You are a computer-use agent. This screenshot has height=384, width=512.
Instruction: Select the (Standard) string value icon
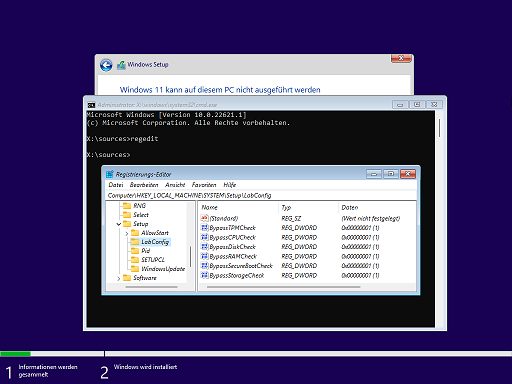(x=205, y=218)
